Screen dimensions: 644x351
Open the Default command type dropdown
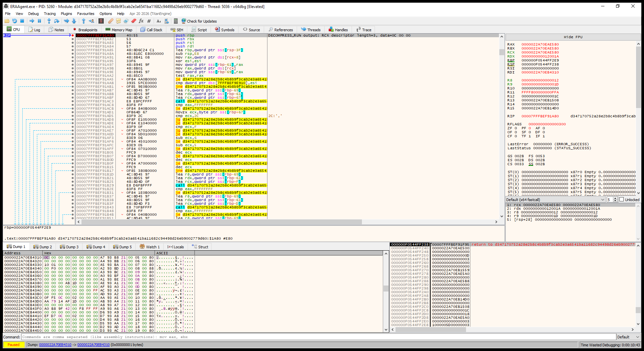628,337
